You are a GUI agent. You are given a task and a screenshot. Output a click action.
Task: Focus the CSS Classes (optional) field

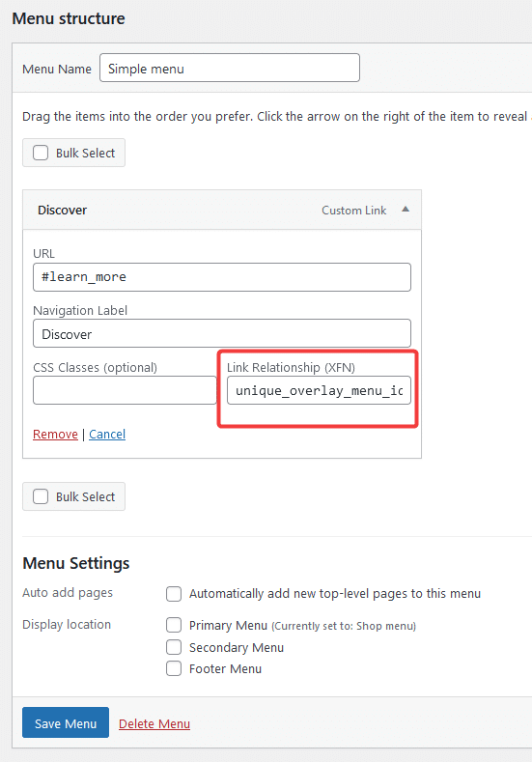[125, 390]
